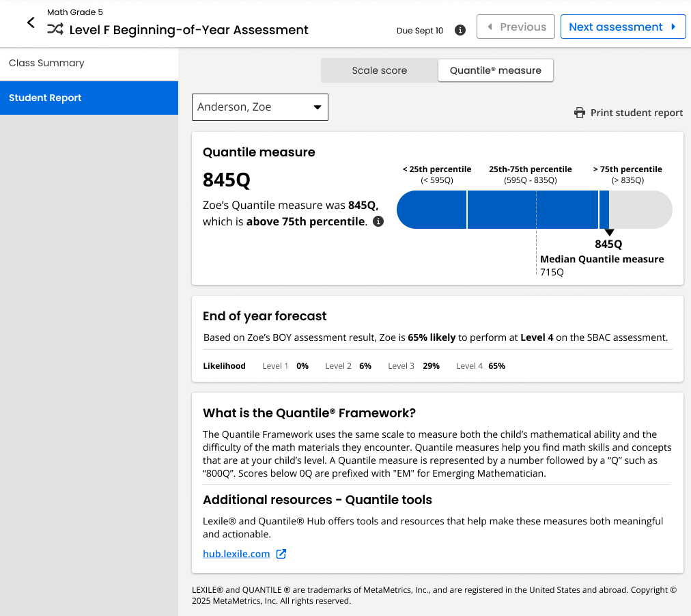The image size is (691, 616).
Task: Click the > 75th percentile label
Action: [627, 169]
